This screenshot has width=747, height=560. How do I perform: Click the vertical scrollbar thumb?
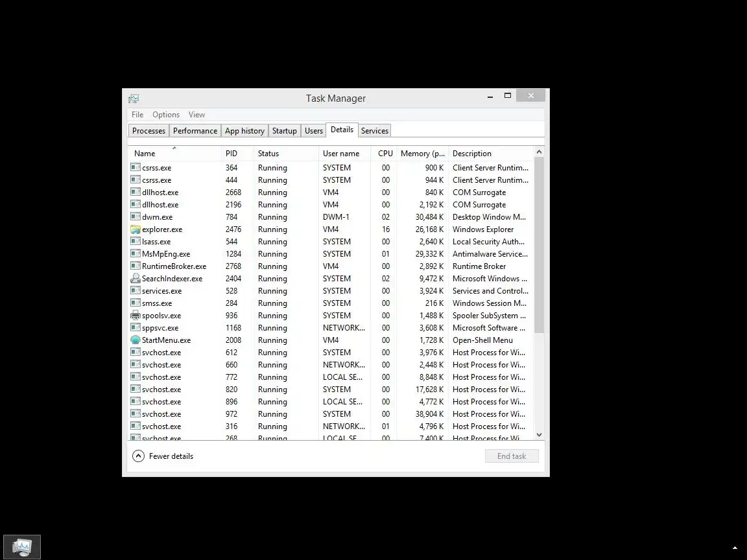(539, 245)
